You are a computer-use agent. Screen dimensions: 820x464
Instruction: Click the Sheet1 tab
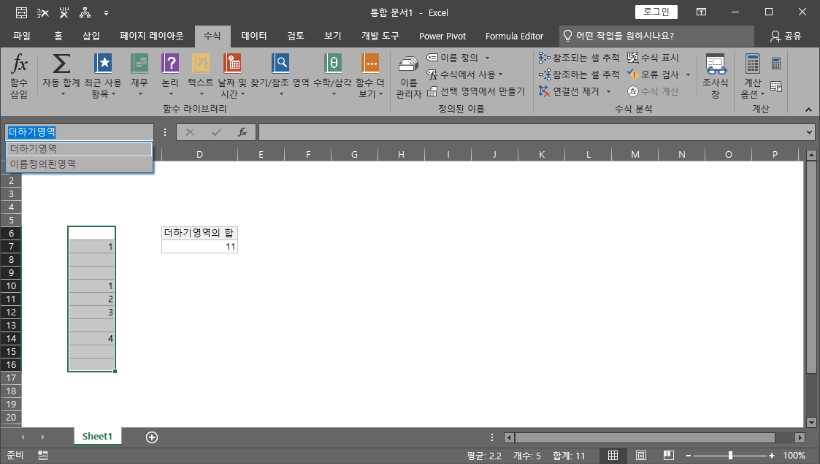click(x=97, y=436)
